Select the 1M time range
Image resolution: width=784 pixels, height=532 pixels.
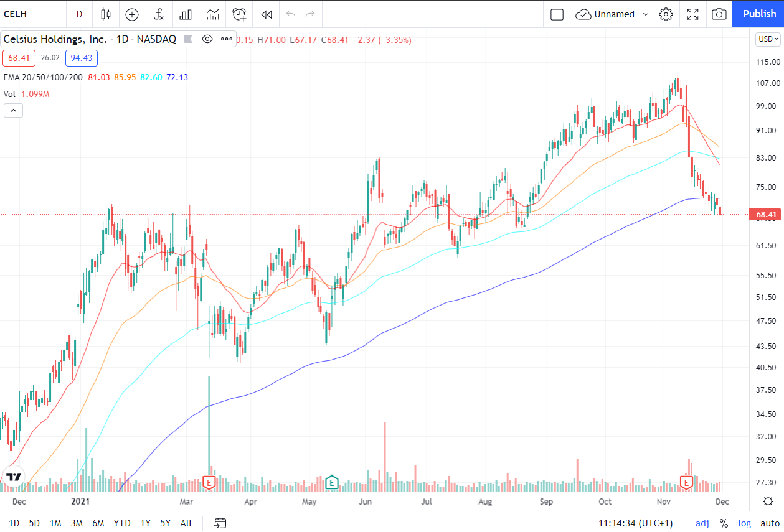pos(55,523)
